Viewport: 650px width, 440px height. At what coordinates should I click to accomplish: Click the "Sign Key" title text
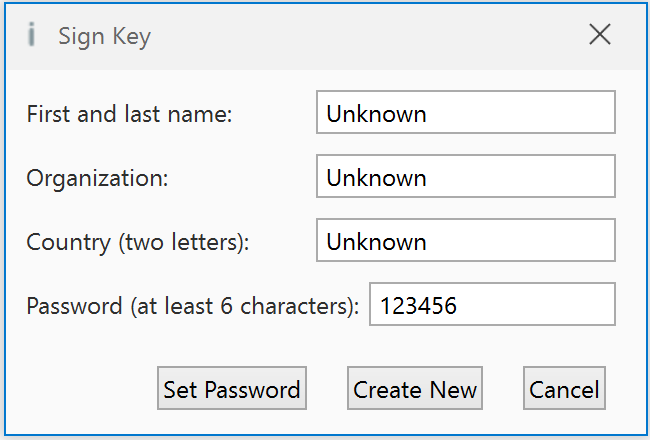click(x=104, y=37)
